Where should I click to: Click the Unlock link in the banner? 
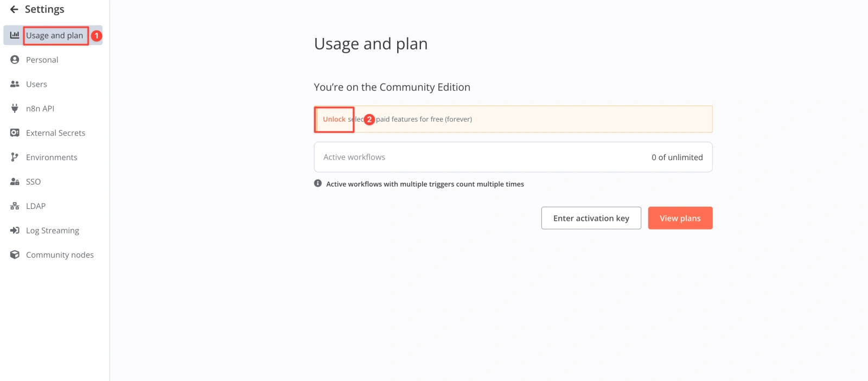(334, 119)
